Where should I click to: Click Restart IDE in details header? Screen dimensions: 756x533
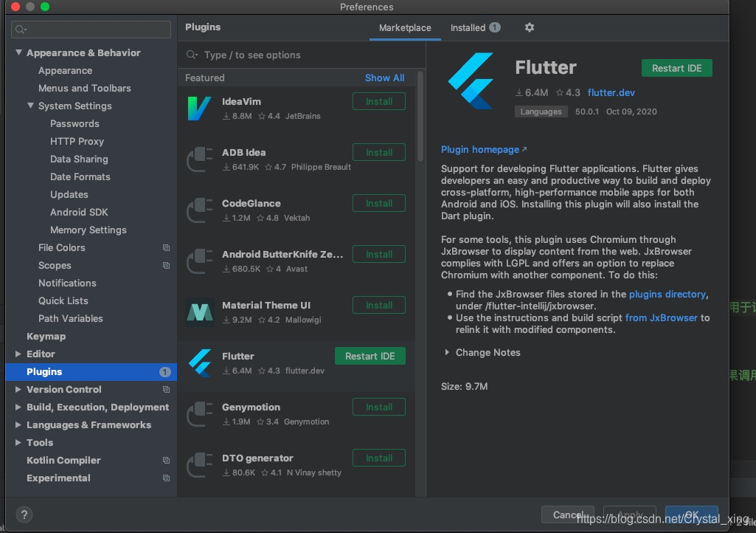(x=676, y=68)
